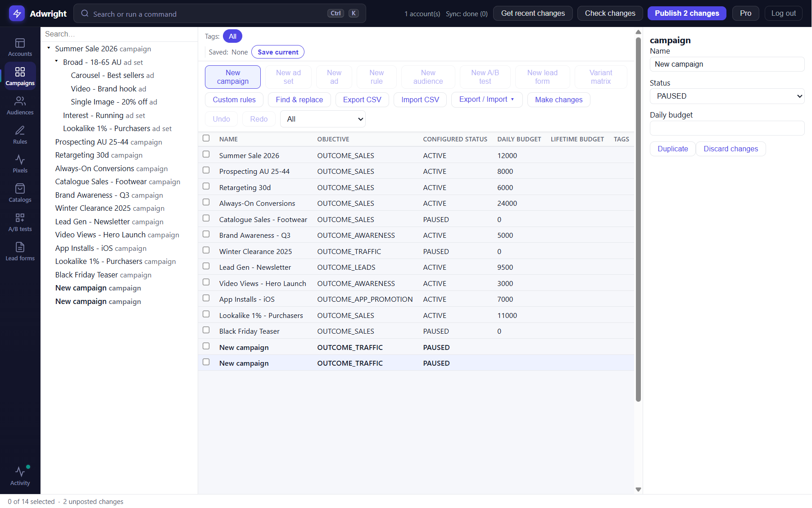This screenshot has width=812, height=508.
Task: Open the All filter dropdown beside Redo
Action: 322,119
